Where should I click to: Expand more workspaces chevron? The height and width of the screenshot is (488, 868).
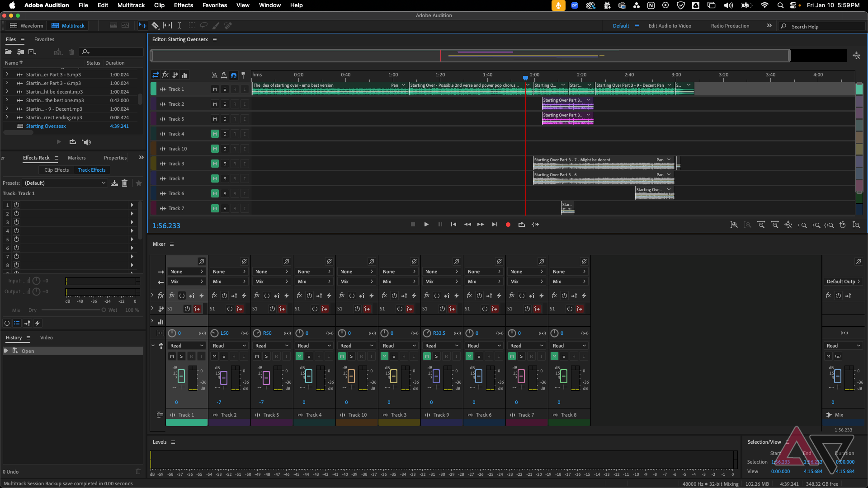(769, 26)
